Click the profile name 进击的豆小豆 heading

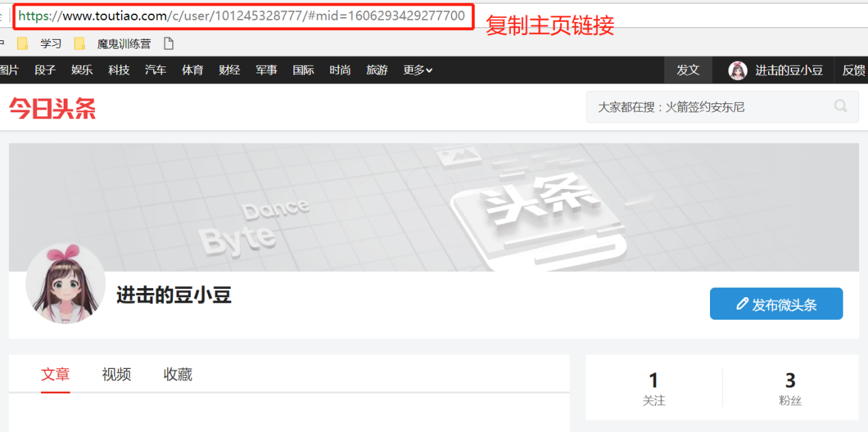174,295
